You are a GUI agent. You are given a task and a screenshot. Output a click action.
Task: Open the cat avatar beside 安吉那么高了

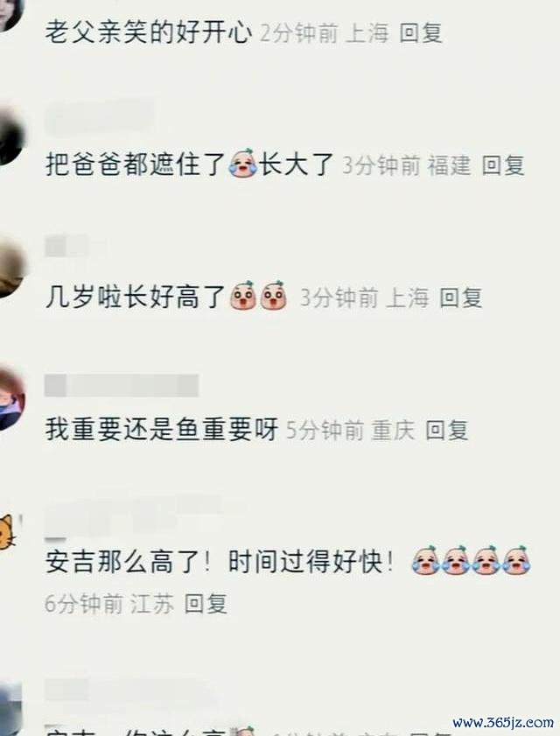point(7,532)
